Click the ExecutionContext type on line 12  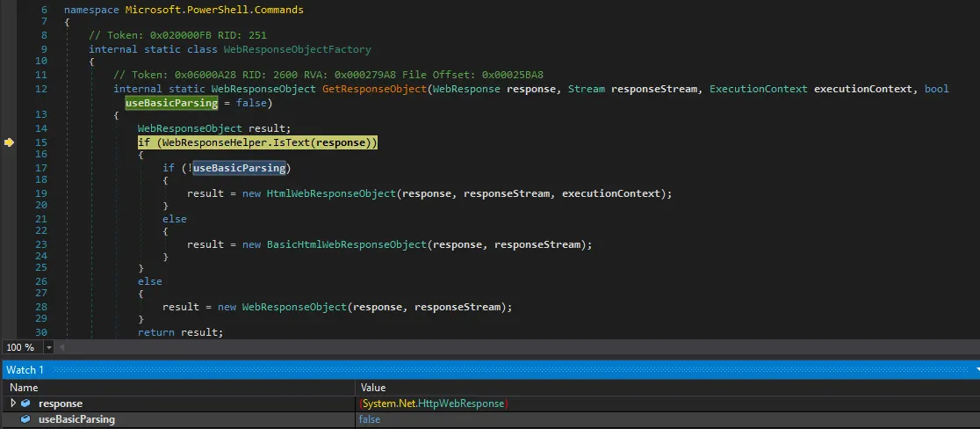pyautogui.click(x=758, y=89)
